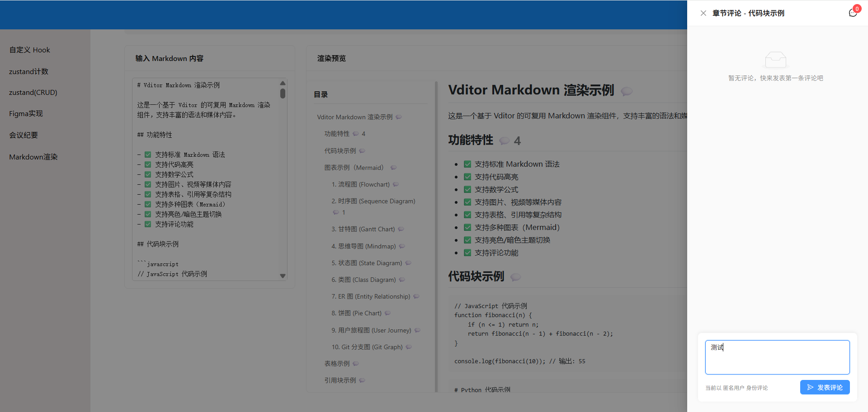This screenshot has width=868, height=412.
Task: Open TOC entry 10. Git 分支图 (Git Graph)
Action: [x=367, y=347]
